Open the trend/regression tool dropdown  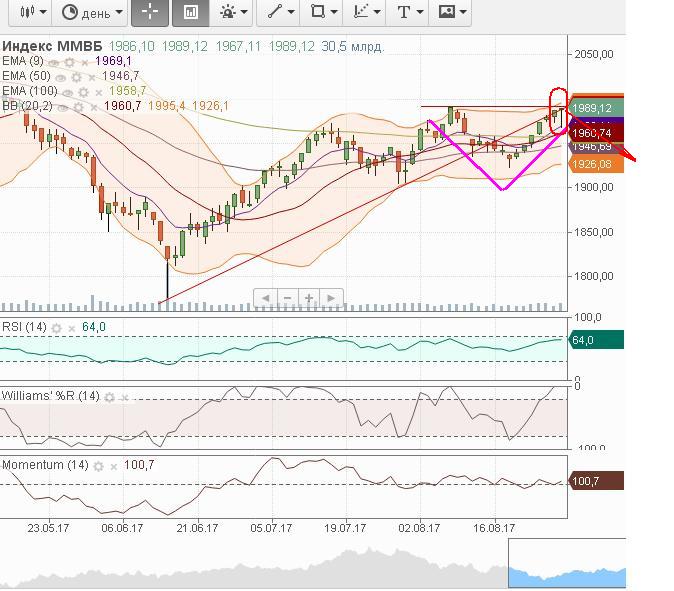pyautogui.click(x=365, y=12)
